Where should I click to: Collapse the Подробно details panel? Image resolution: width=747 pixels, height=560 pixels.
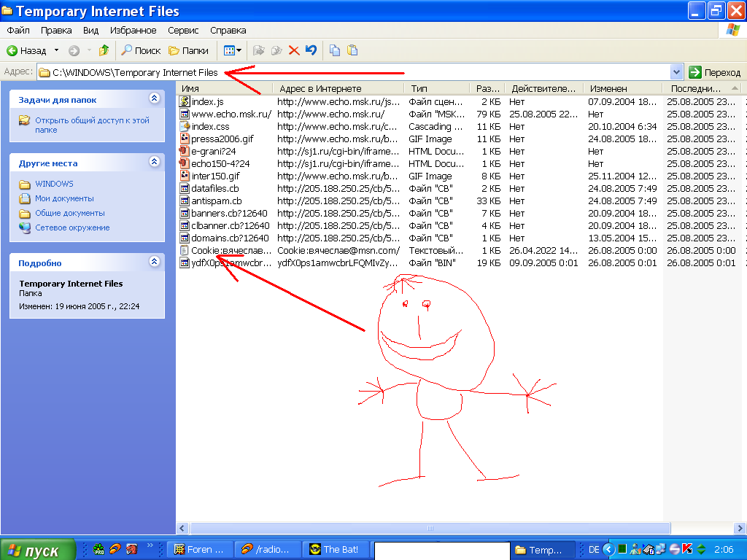[x=155, y=261]
